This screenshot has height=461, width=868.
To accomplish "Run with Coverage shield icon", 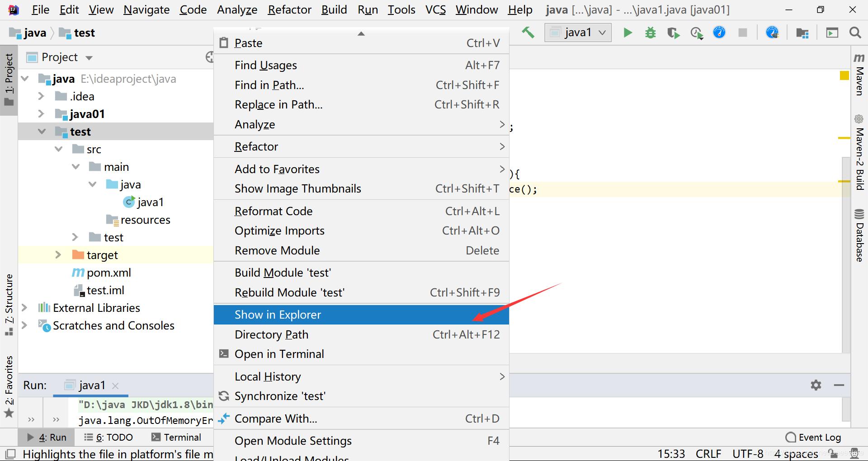I will click(673, 33).
